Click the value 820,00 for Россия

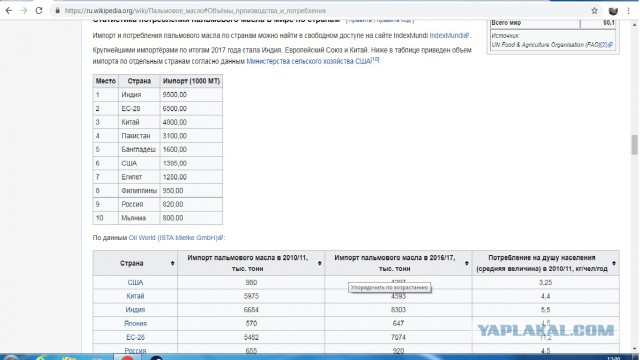pos(173,204)
